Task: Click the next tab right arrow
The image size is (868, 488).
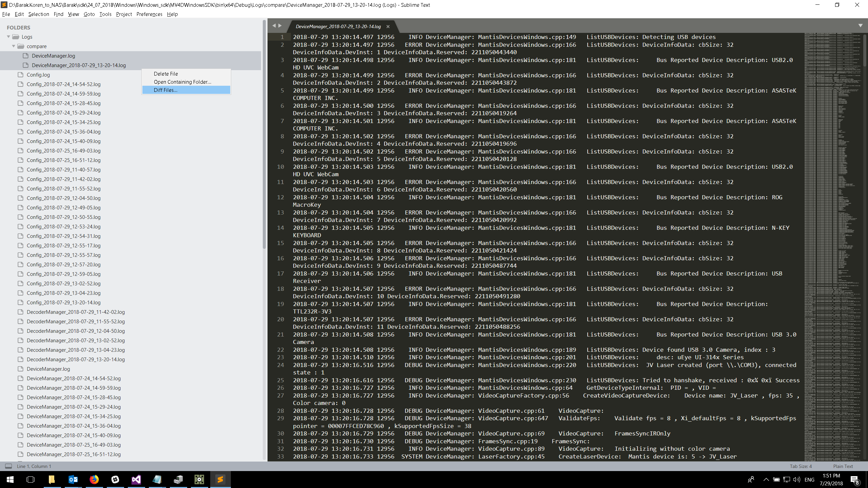Action: 280,25
